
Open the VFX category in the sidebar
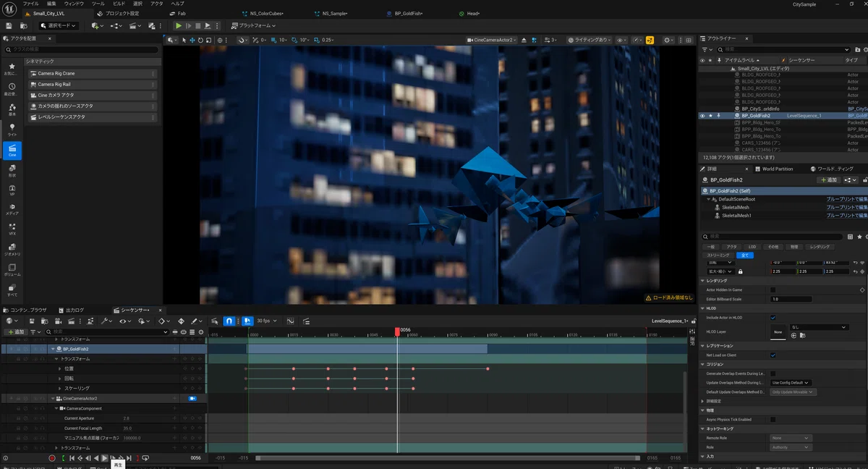click(12, 228)
